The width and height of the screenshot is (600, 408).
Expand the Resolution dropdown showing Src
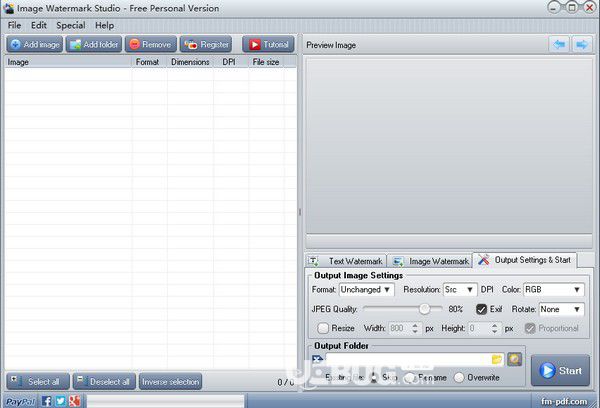point(460,290)
